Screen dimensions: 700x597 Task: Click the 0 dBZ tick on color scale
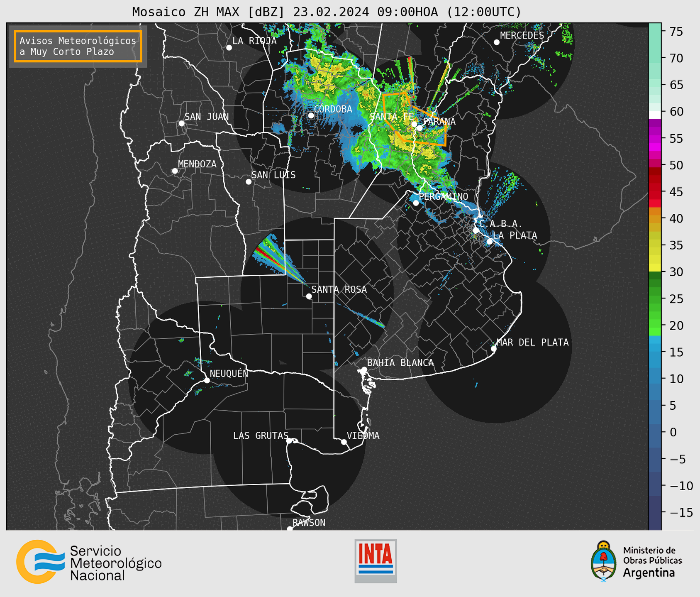tap(673, 432)
